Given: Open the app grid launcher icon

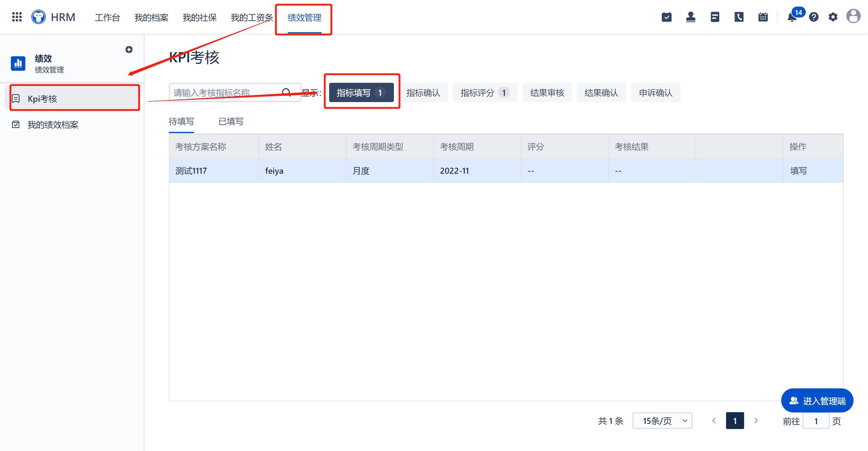Looking at the screenshot, I should tap(17, 17).
